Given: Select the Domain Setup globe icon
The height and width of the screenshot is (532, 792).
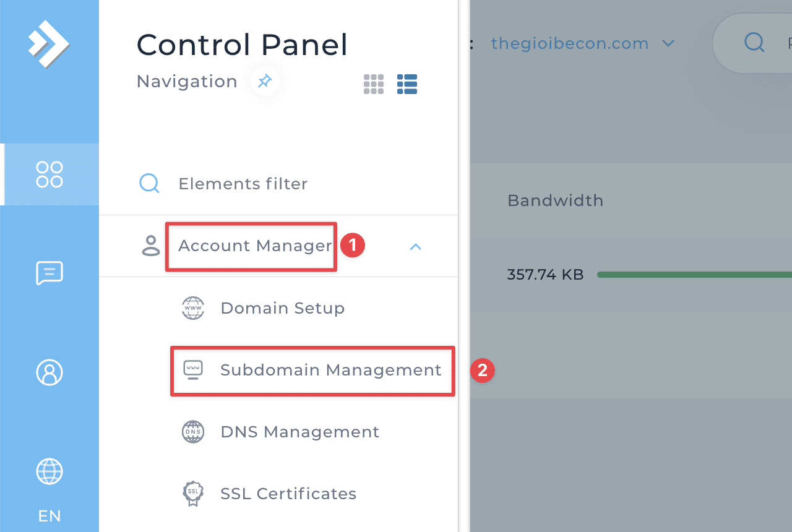Looking at the screenshot, I should pyautogui.click(x=193, y=308).
